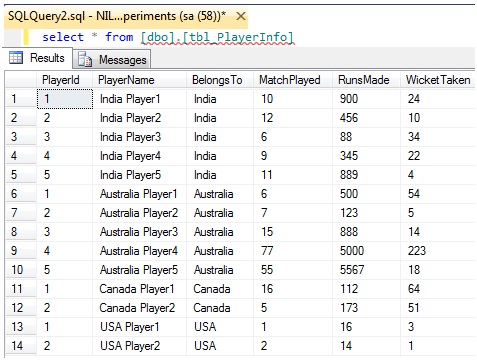Click WicketTaken value 64

[438, 289]
